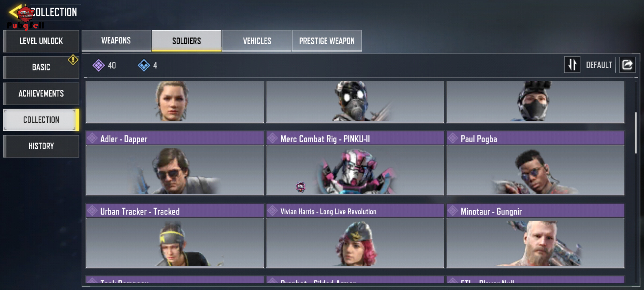644x290 pixels.
Task: Click the S14 season badge on PINKU-II
Action: point(301,187)
